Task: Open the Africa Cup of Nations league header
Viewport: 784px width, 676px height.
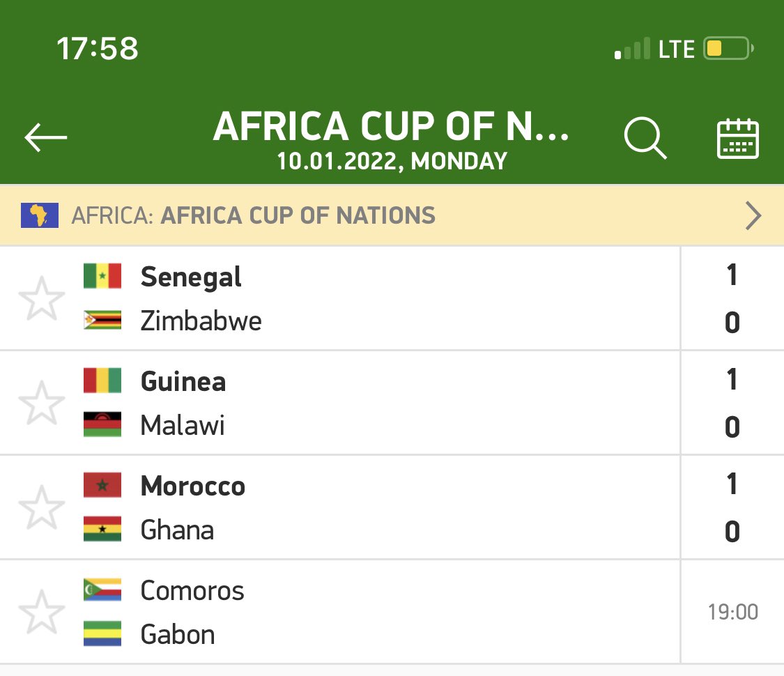Action: tap(392, 215)
